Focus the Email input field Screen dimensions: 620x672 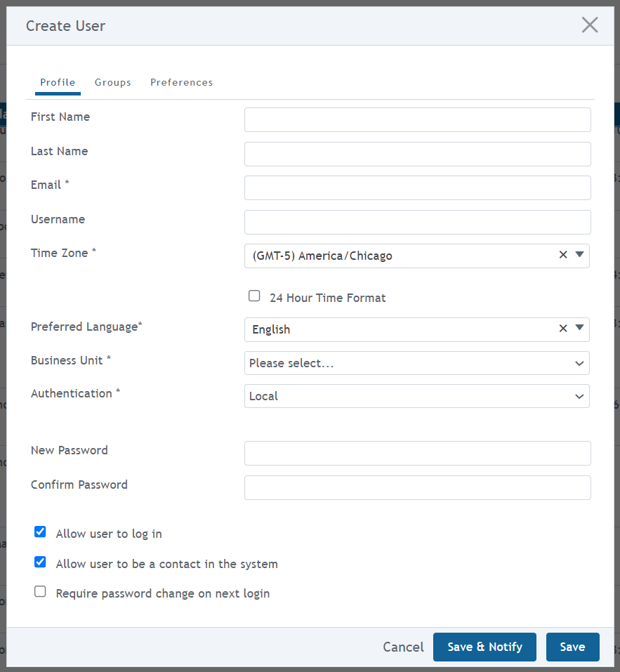418,187
